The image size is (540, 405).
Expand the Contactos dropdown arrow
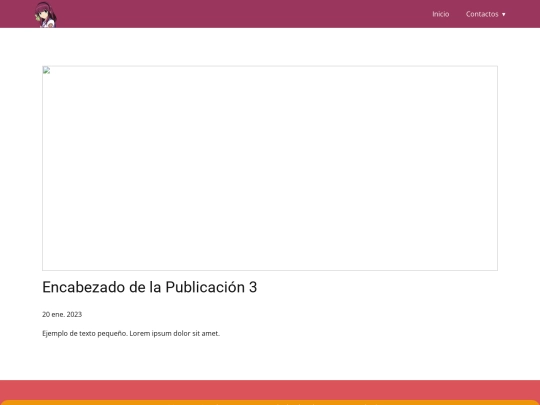pyautogui.click(x=503, y=14)
